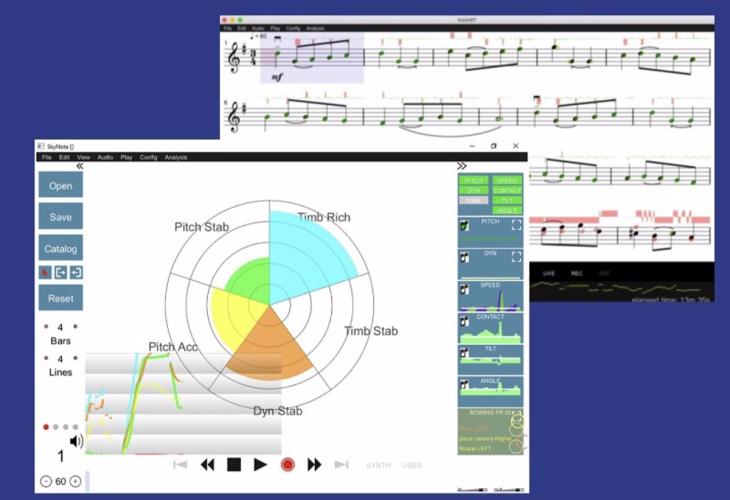Click the red Record button
730x500 pixels.
click(288, 464)
